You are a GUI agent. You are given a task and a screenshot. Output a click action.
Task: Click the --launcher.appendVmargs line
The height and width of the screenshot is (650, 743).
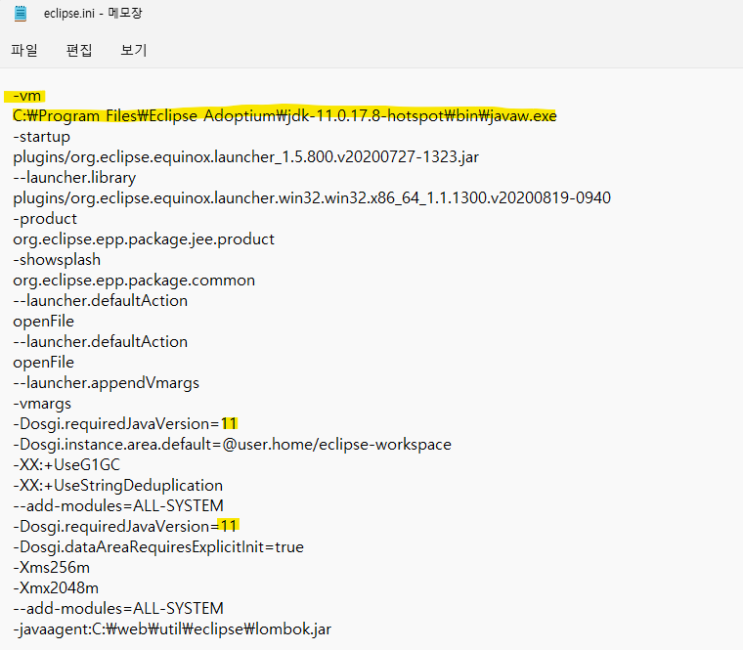coord(106,383)
